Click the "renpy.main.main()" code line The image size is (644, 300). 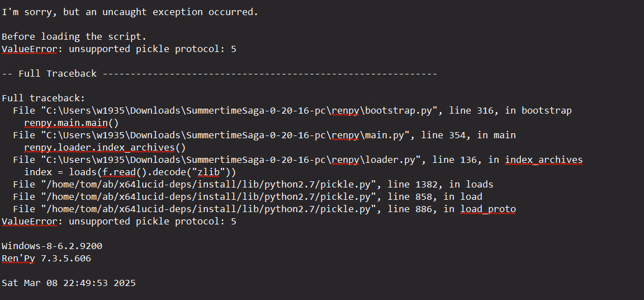tap(72, 123)
